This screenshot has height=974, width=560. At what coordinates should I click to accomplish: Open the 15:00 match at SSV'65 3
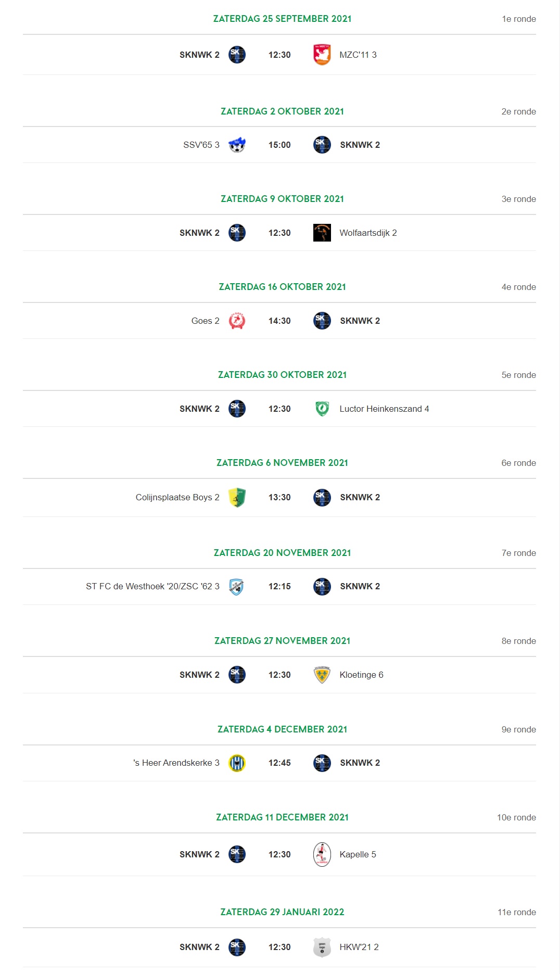(279, 145)
